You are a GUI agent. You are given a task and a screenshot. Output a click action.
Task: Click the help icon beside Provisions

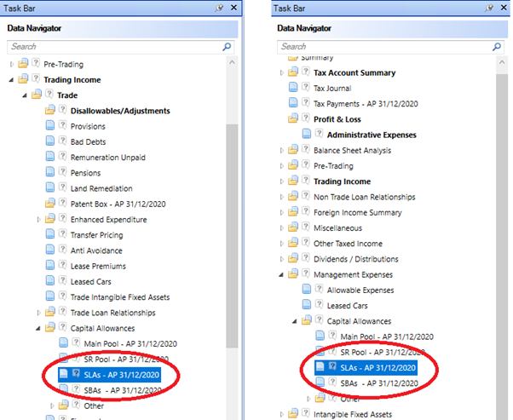pos(62,125)
